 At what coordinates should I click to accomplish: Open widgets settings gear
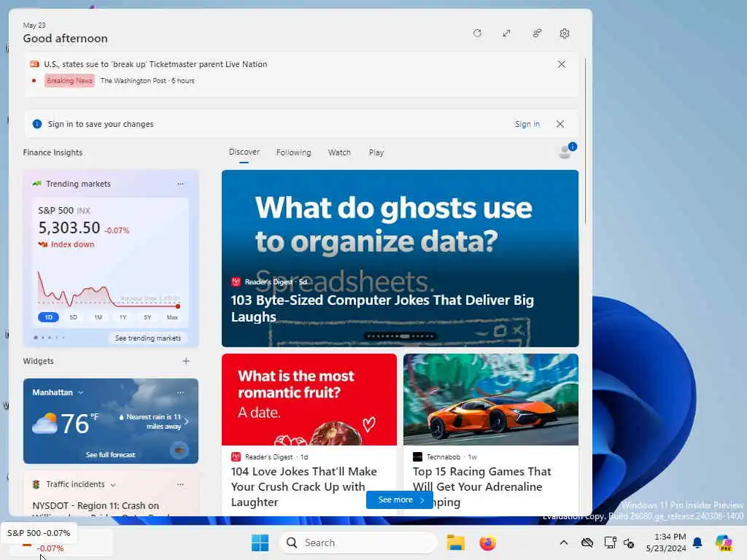click(565, 34)
